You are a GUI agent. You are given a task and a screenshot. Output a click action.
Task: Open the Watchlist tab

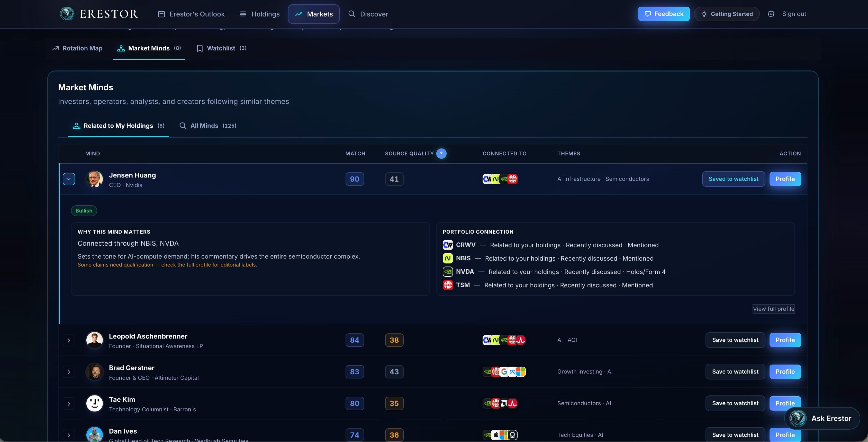(221, 48)
